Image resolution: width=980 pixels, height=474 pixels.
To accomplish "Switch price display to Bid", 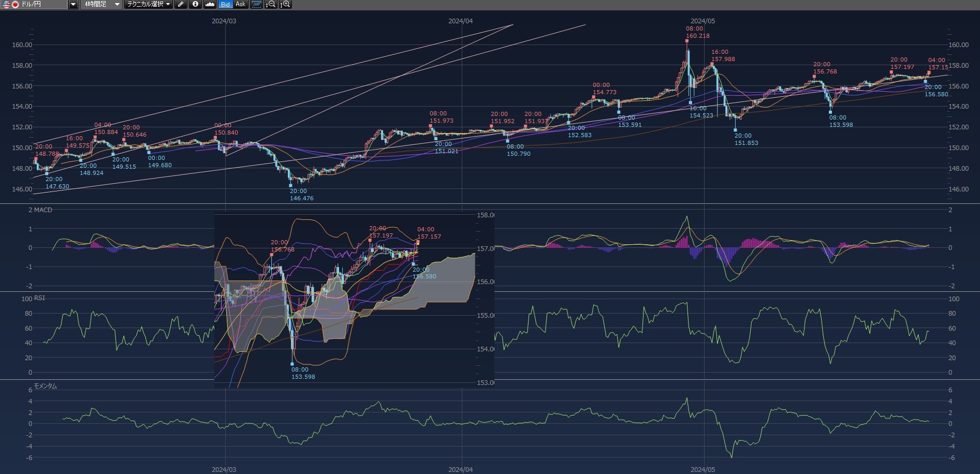I will [x=225, y=4].
